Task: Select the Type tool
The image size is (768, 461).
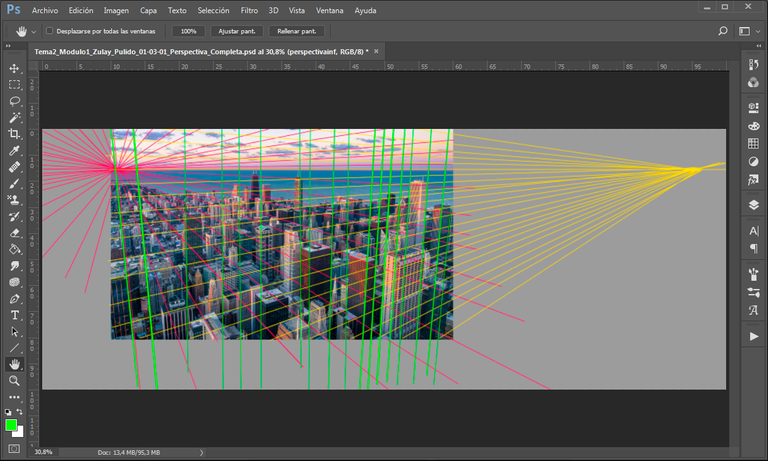Action: pos(14,315)
